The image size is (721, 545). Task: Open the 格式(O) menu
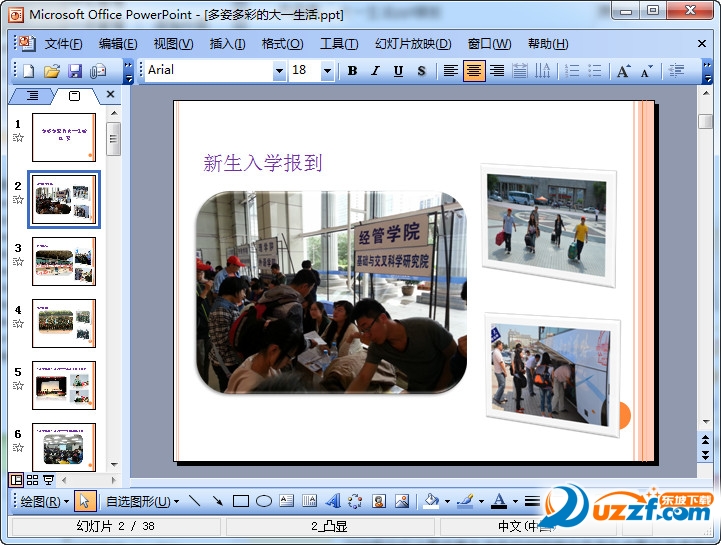click(282, 44)
